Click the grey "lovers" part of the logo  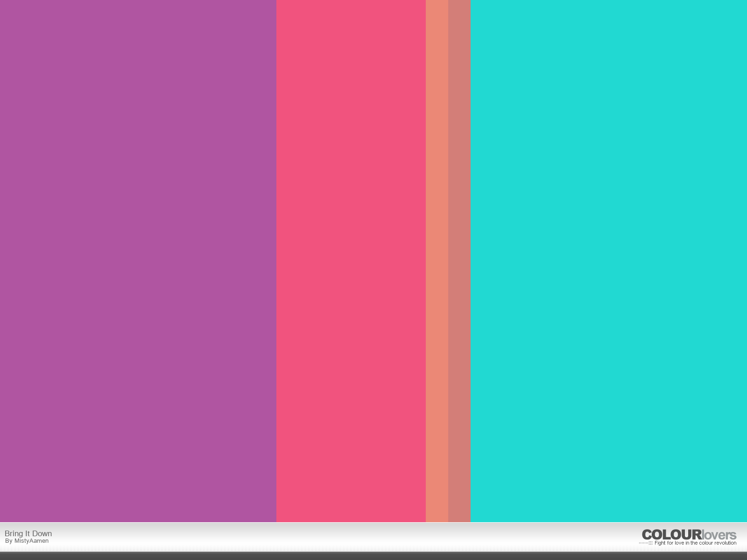click(x=719, y=535)
